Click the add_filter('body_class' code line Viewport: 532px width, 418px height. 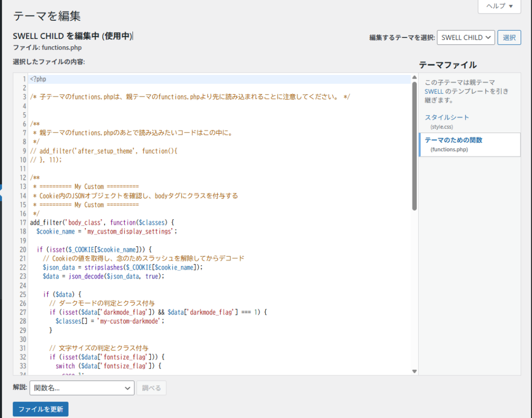click(99, 223)
